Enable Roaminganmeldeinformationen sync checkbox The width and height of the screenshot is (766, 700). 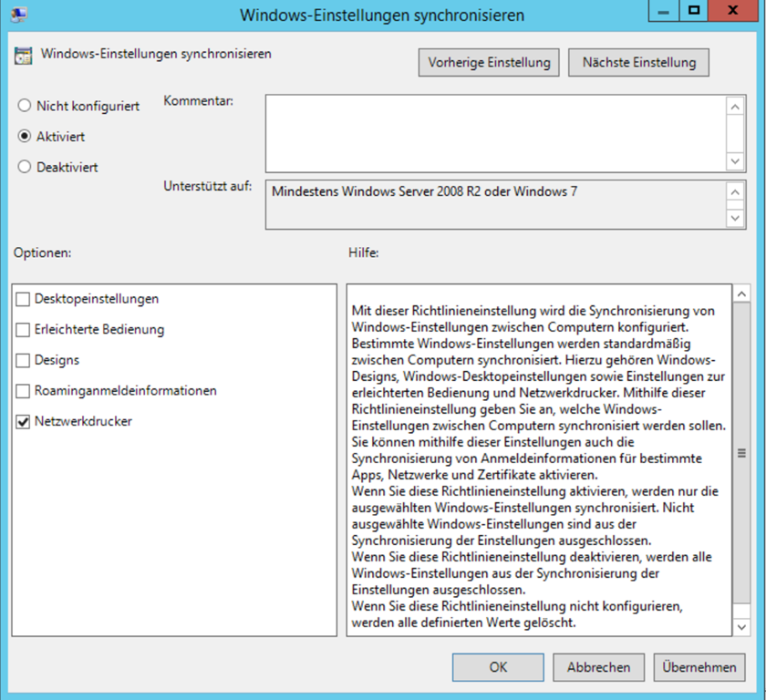[24, 391]
